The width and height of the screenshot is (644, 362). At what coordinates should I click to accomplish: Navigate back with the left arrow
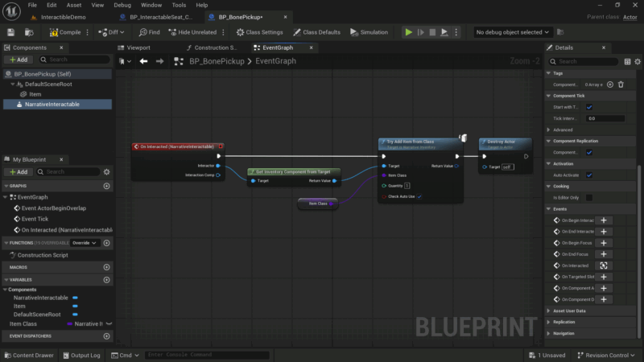143,61
